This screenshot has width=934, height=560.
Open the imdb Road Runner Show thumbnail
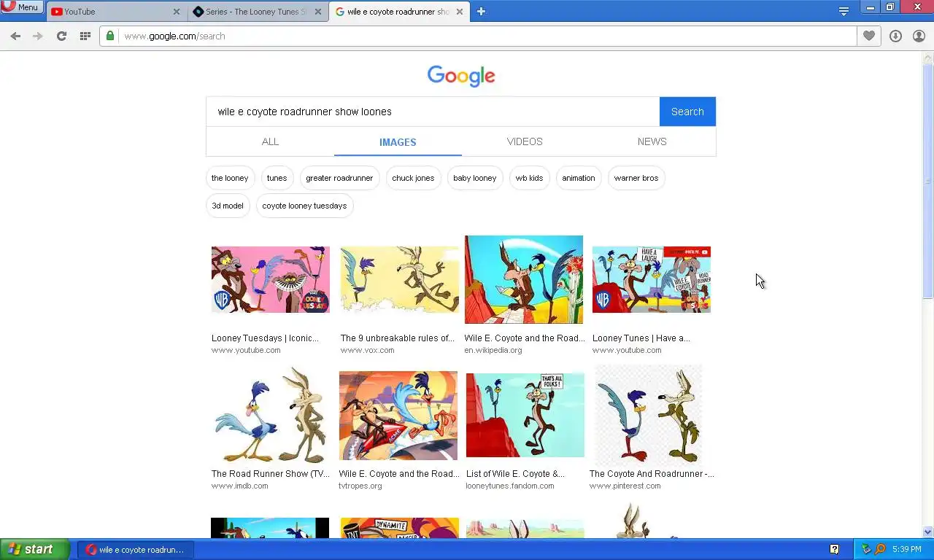[x=271, y=416]
